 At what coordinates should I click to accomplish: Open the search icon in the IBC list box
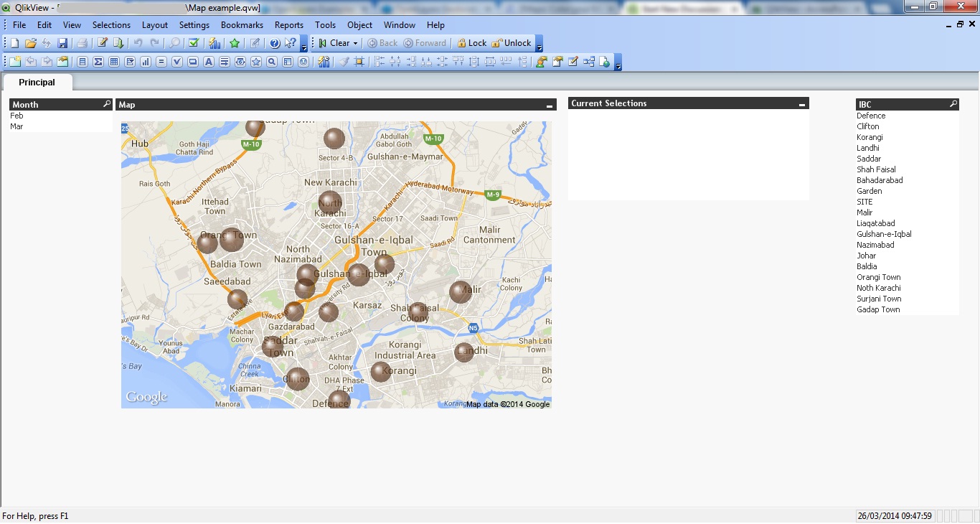tap(953, 104)
